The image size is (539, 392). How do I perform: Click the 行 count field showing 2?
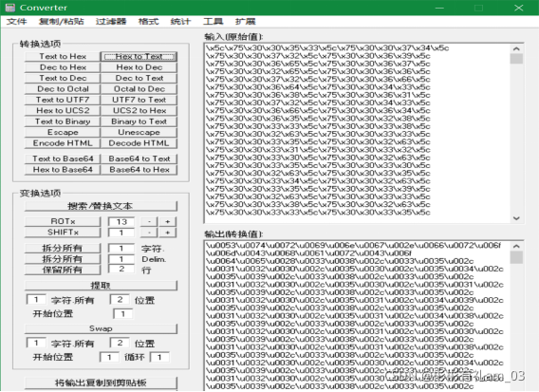(x=121, y=269)
